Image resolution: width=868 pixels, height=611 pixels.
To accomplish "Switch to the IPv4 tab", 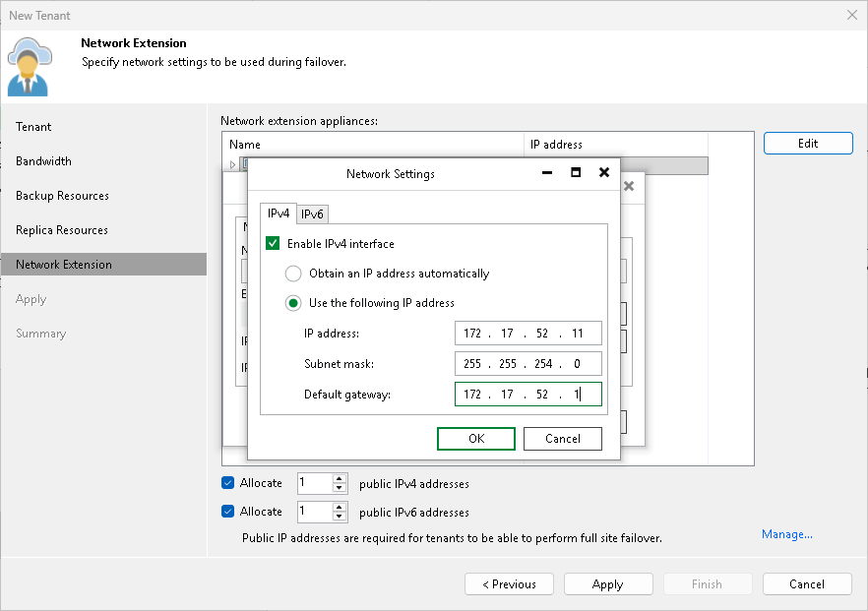I will coord(277,214).
